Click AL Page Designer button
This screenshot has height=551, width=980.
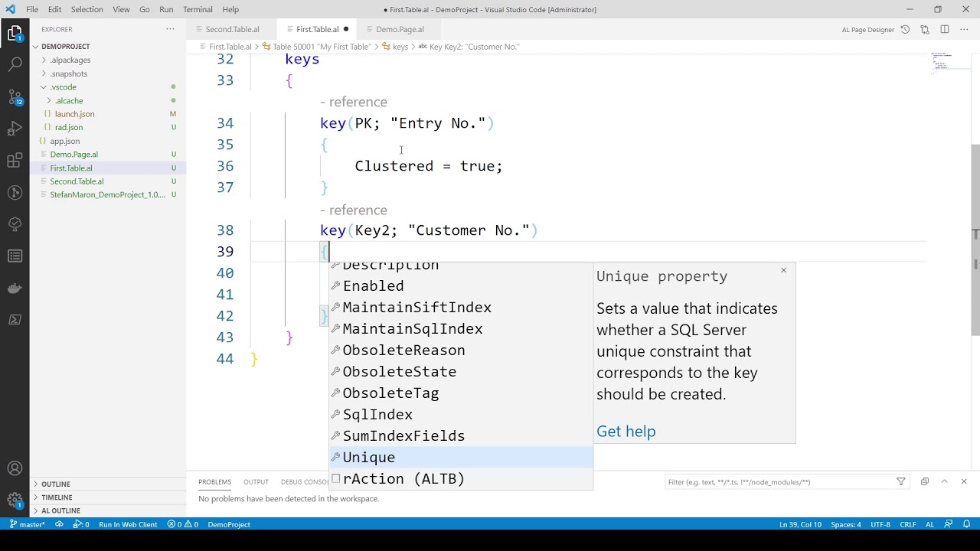(x=867, y=30)
